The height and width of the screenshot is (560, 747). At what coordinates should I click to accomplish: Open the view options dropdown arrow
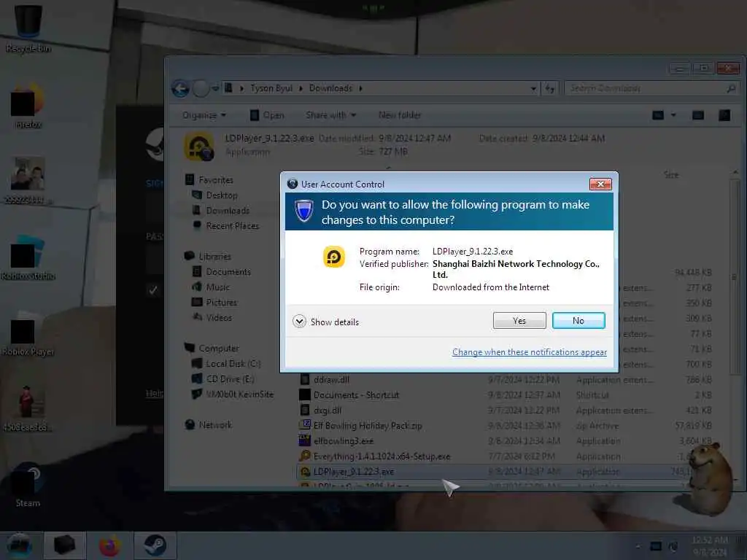[673, 115]
